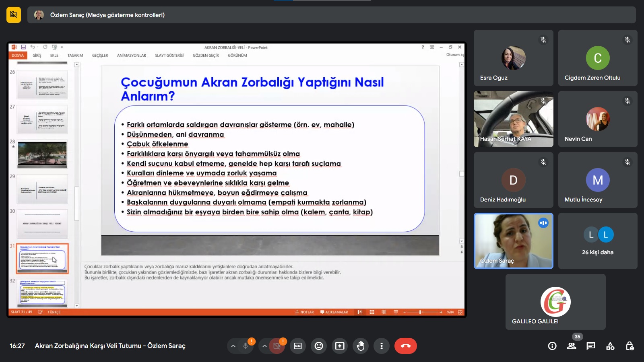This screenshot has height=362, width=644.
Task: Click the present screen button
Action: (340, 346)
